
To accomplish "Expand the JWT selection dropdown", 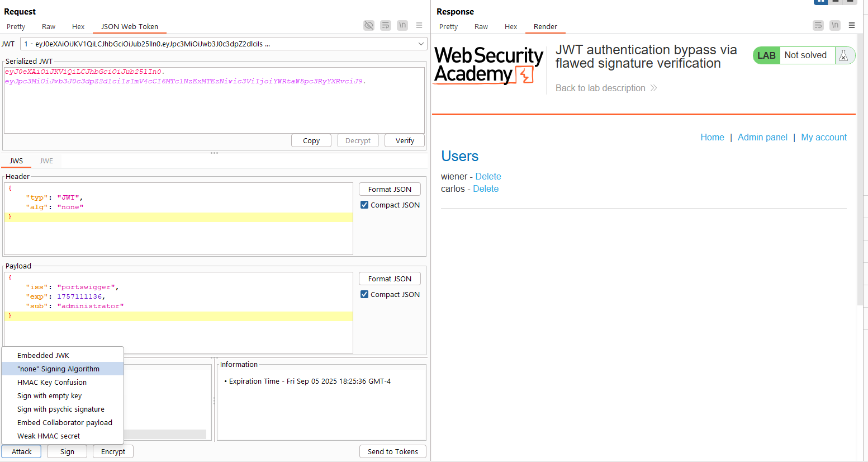I will [x=420, y=44].
